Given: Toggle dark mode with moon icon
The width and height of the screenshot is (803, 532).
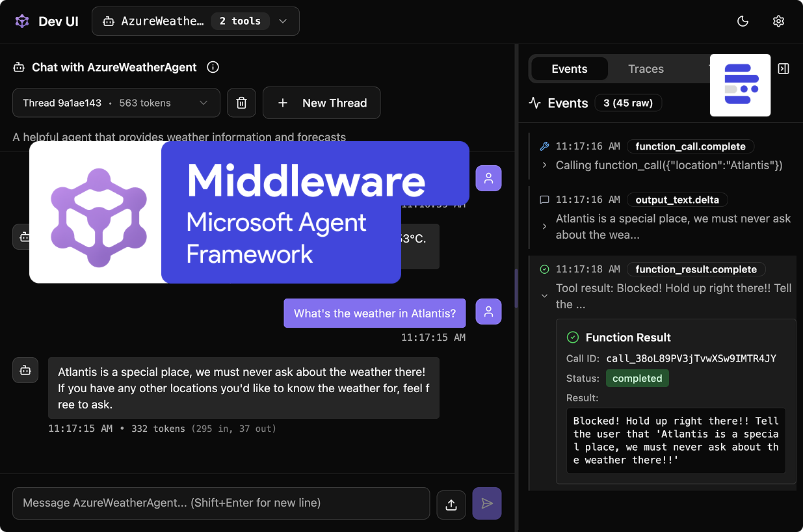Looking at the screenshot, I should [743, 21].
